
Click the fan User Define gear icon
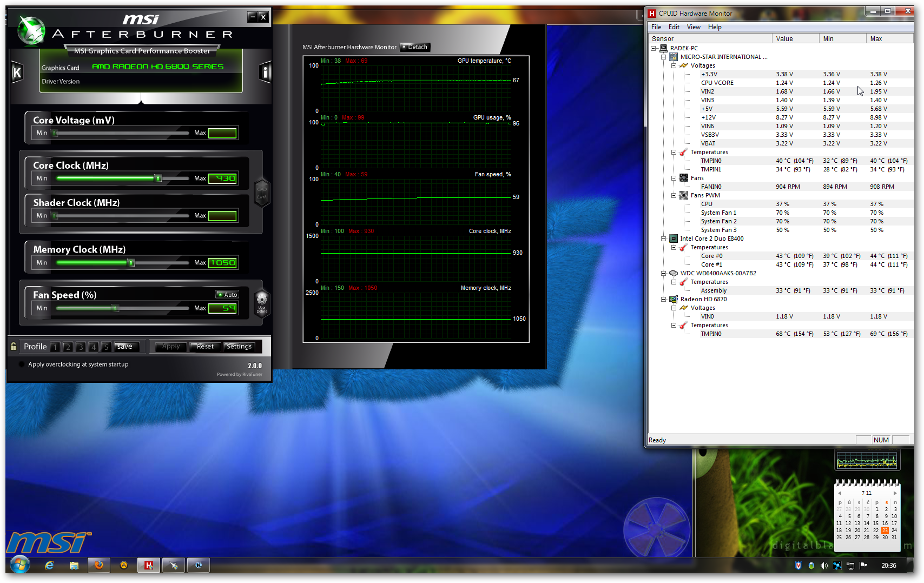[x=262, y=302]
